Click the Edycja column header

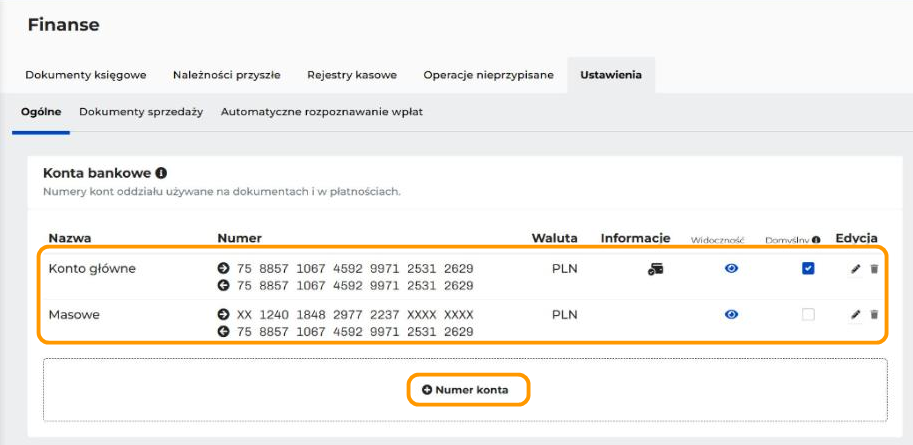click(x=856, y=238)
